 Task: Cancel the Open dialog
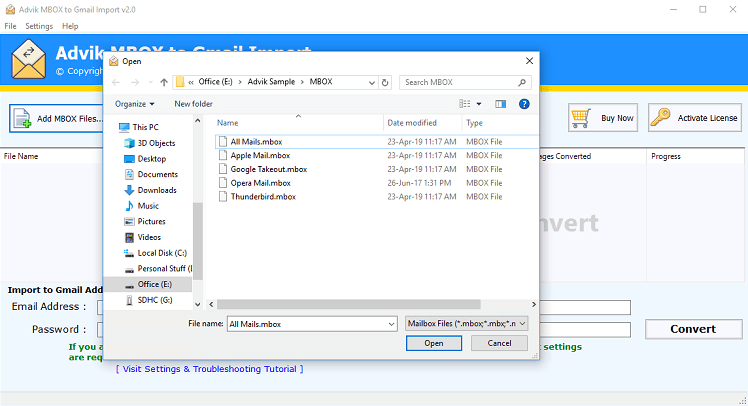[499, 343]
